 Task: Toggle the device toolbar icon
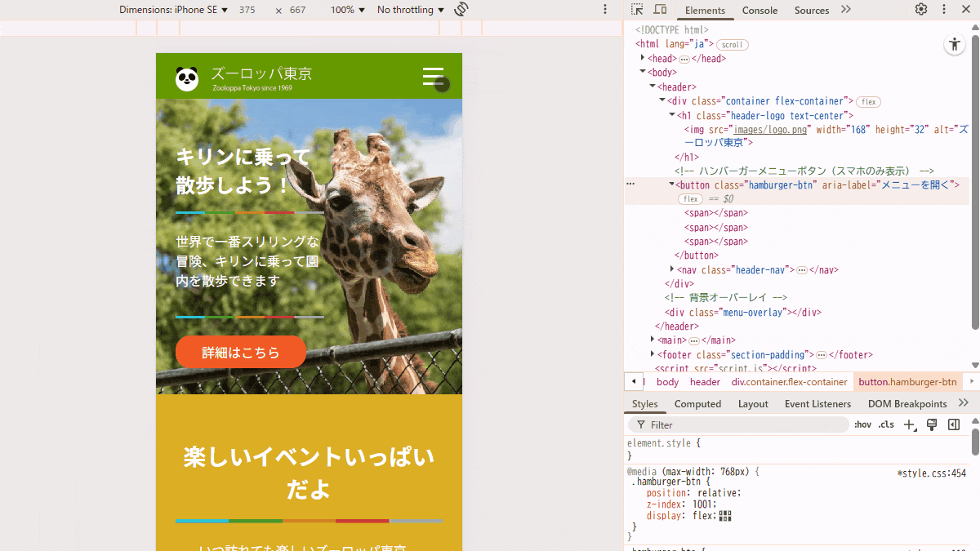(660, 10)
